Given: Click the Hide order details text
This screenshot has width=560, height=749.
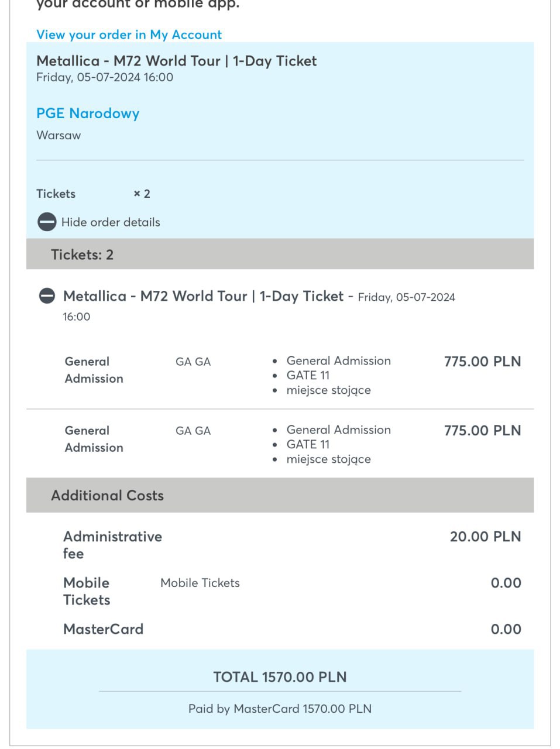Looking at the screenshot, I should (x=111, y=222).
